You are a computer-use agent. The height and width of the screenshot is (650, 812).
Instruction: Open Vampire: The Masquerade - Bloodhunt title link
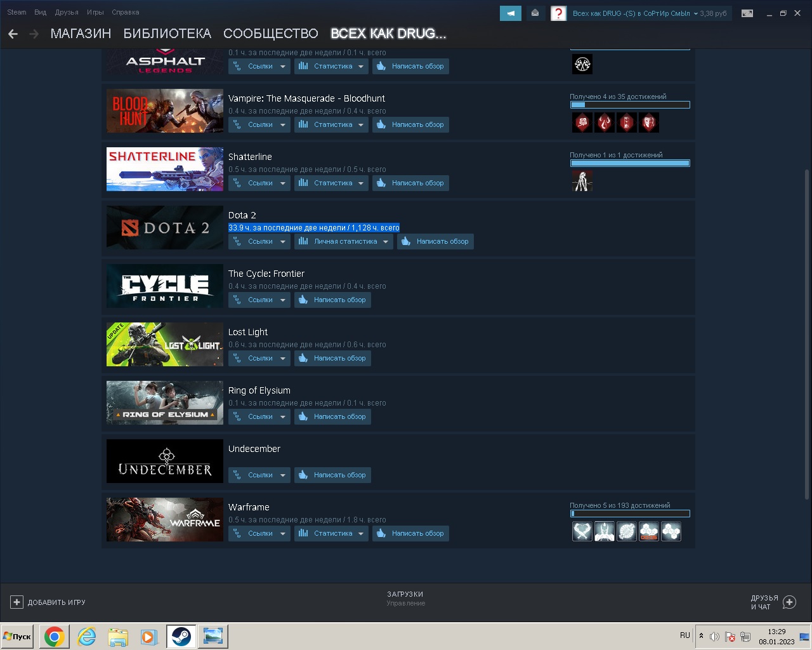click(306, 98)
